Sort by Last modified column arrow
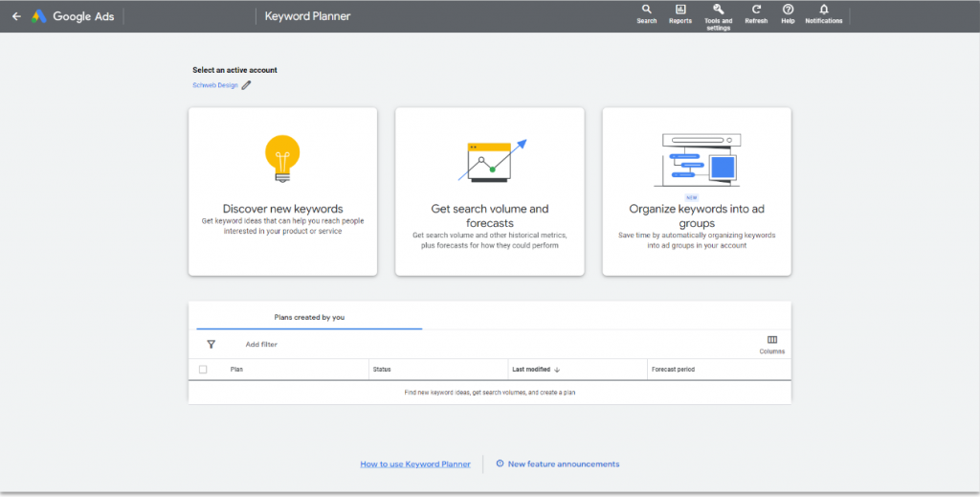The width and height of the screenshot is (980, 497). (x=557, y=370)
